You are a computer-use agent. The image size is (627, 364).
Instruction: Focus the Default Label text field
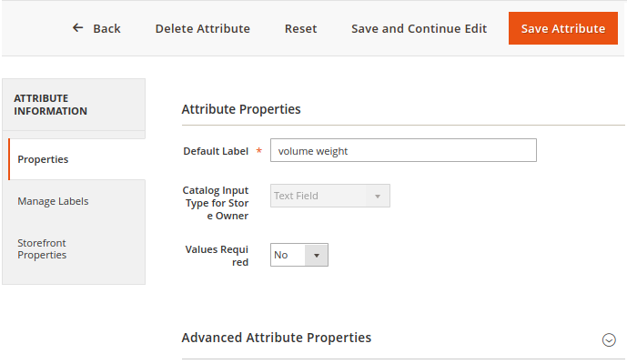(x=403, y=151)
